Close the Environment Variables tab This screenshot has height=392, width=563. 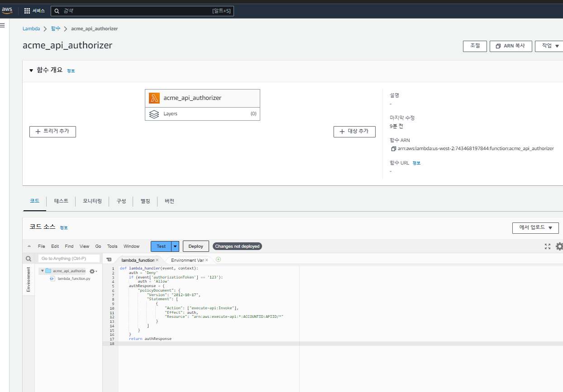206,260
